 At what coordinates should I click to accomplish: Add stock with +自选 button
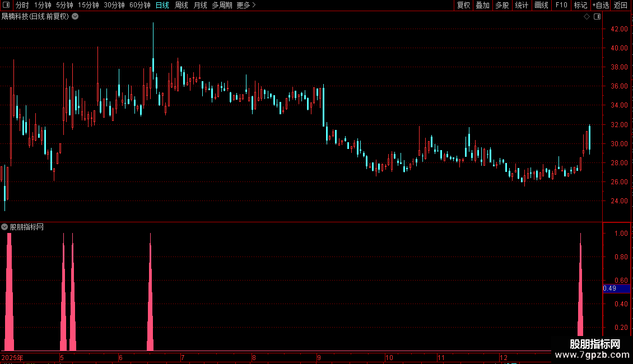pyautogui.click(x=601, y=5)
